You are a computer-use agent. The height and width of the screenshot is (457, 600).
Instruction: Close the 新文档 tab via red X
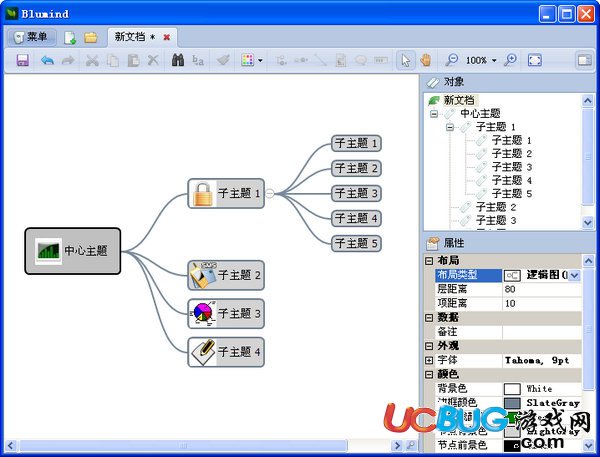coord(167,37)
